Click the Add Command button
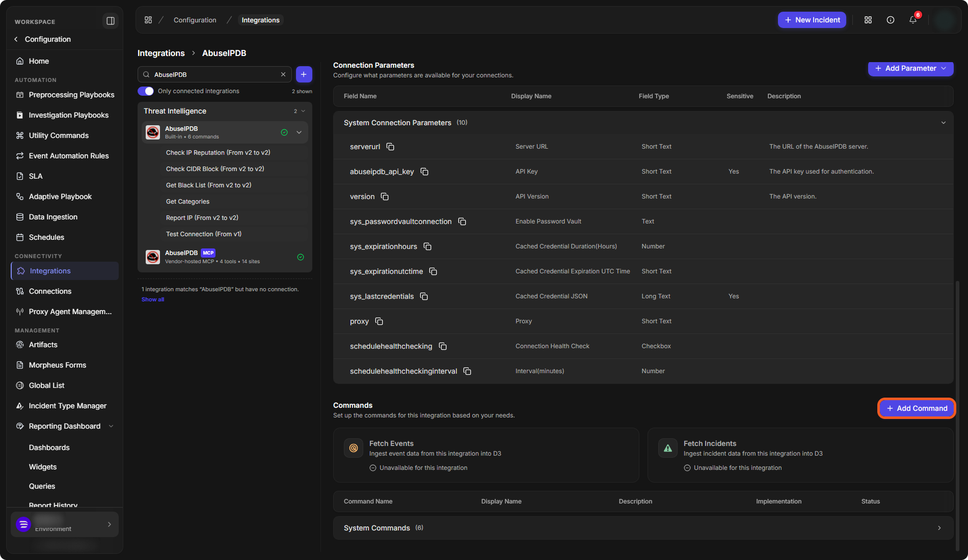 click(x=917, y=408)
